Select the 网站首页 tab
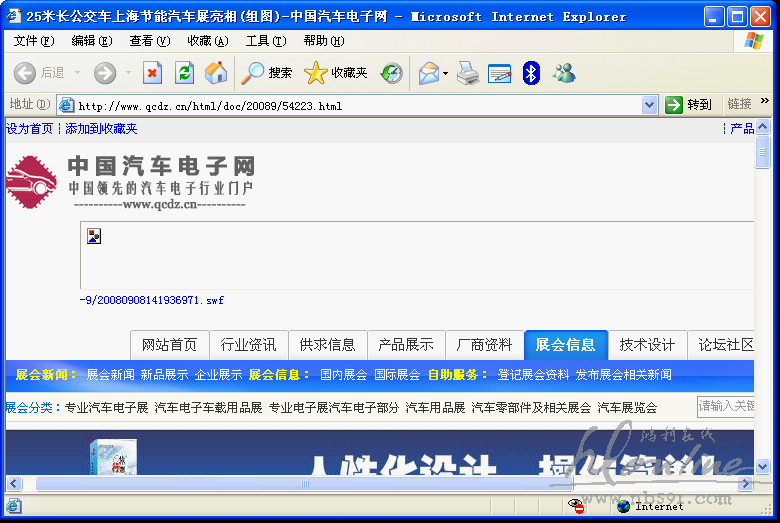This screenshot has width=780, height=523. 170,345
